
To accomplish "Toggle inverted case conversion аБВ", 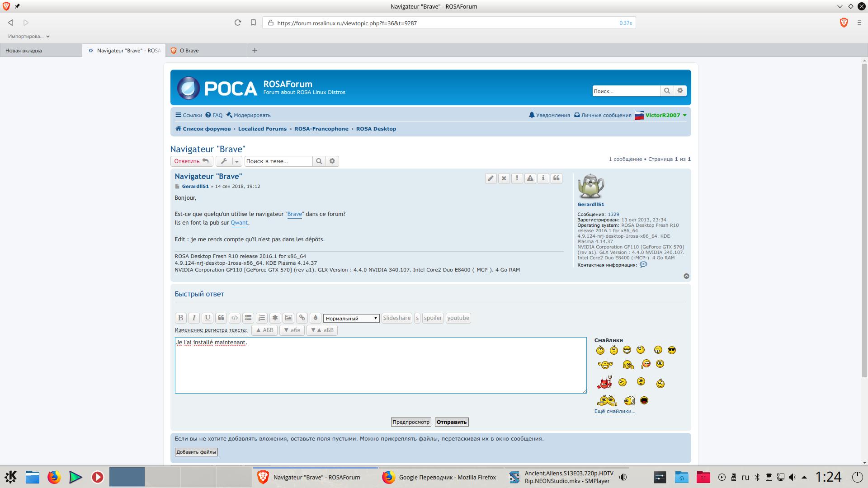I will pos(322,330).
